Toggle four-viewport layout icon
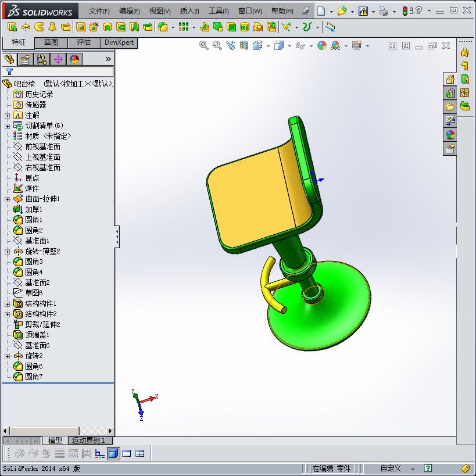Viewport: 476px width, 476px height. click(140, 453)
